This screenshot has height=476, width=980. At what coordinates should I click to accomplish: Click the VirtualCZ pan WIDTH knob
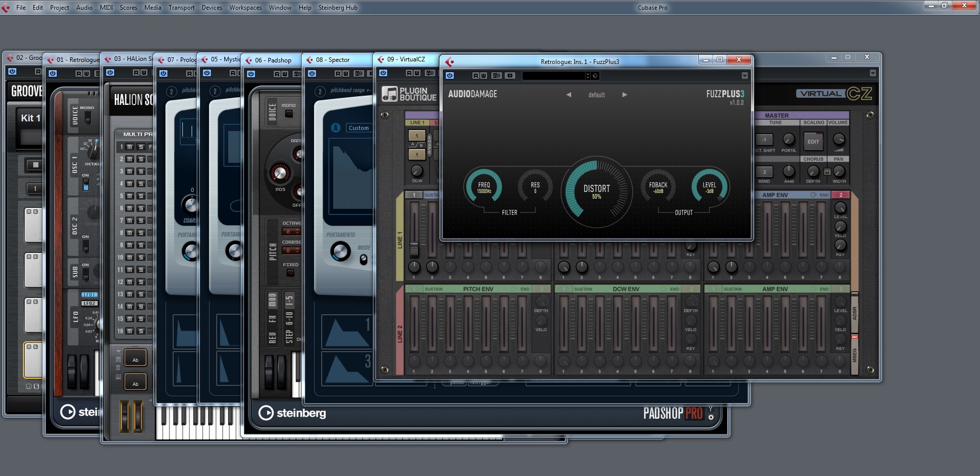pyautogui.click(x=839, y=171)
